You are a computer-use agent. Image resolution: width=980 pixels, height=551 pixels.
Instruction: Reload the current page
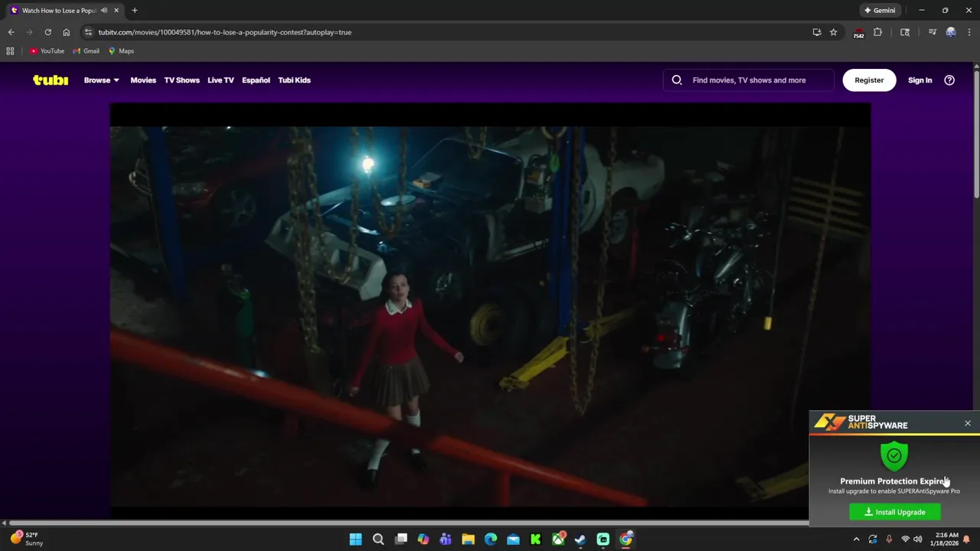pyautogui.click(x=47, y=32)
